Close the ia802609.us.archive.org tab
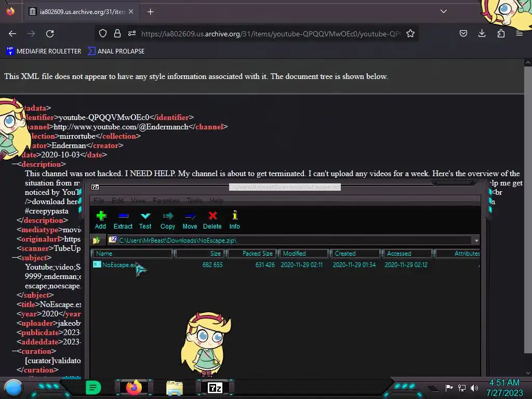The image size is (532, 399). tap(131, 11)
